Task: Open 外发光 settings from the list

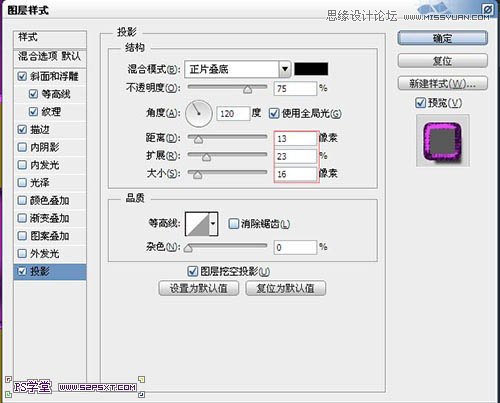Action: coord(45,254)
